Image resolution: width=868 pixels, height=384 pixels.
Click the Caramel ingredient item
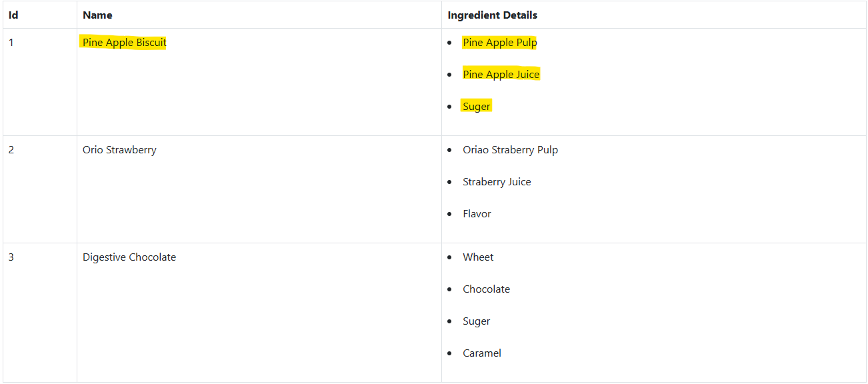[x=481, y=353]
